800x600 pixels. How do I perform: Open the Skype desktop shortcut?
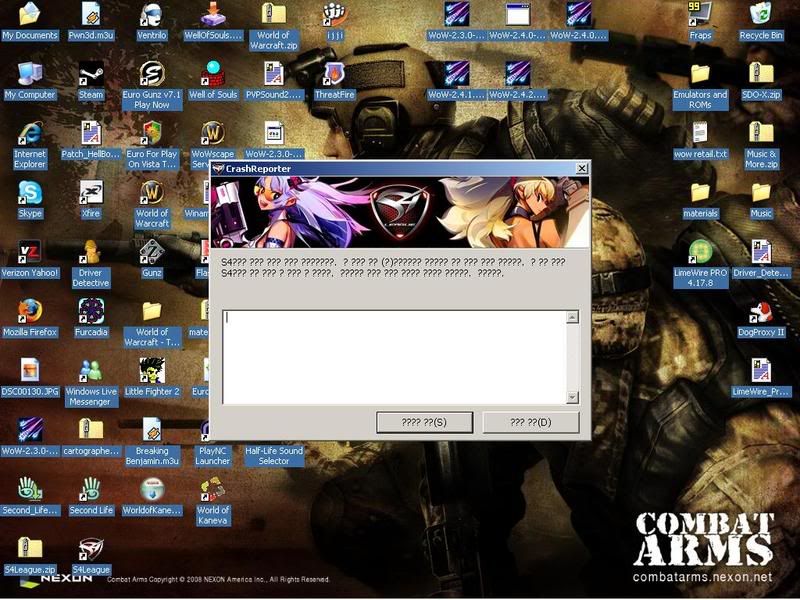coord(30,193)
